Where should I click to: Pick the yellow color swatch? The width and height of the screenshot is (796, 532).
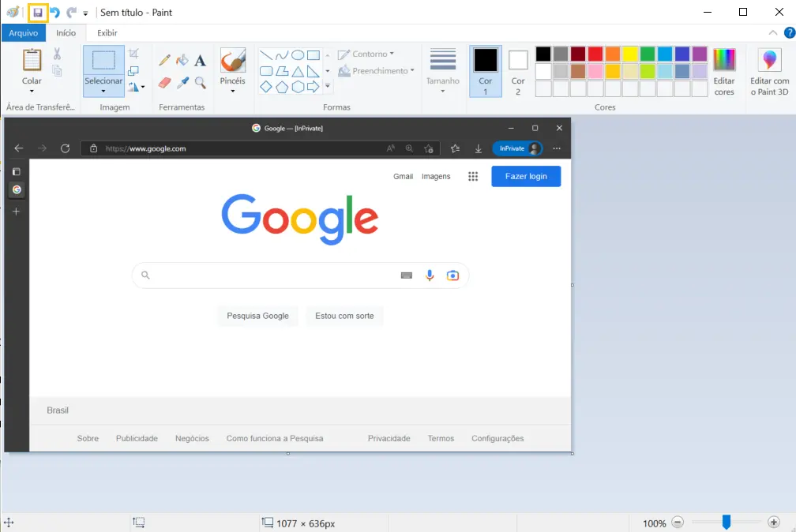click(x=630, y=54)
